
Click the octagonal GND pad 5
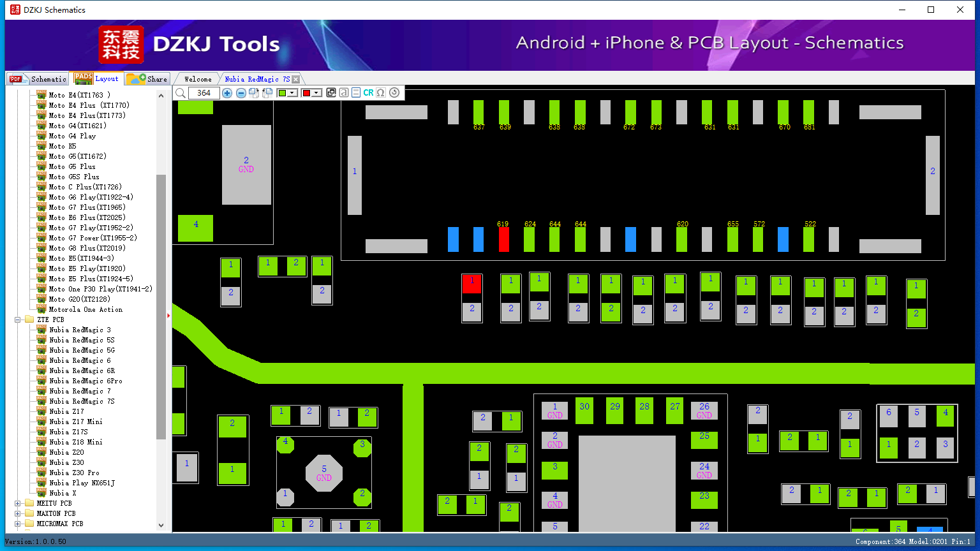(x=324, y=473)
